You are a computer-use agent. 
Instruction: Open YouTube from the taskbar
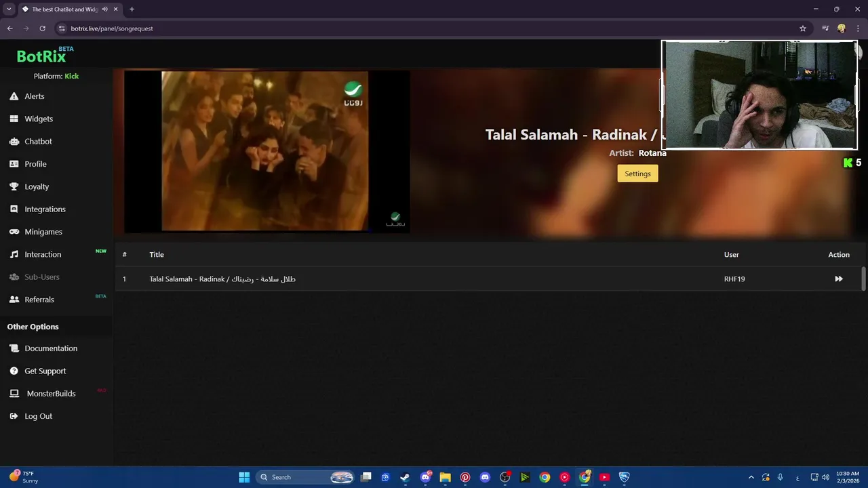coord(604,477)
